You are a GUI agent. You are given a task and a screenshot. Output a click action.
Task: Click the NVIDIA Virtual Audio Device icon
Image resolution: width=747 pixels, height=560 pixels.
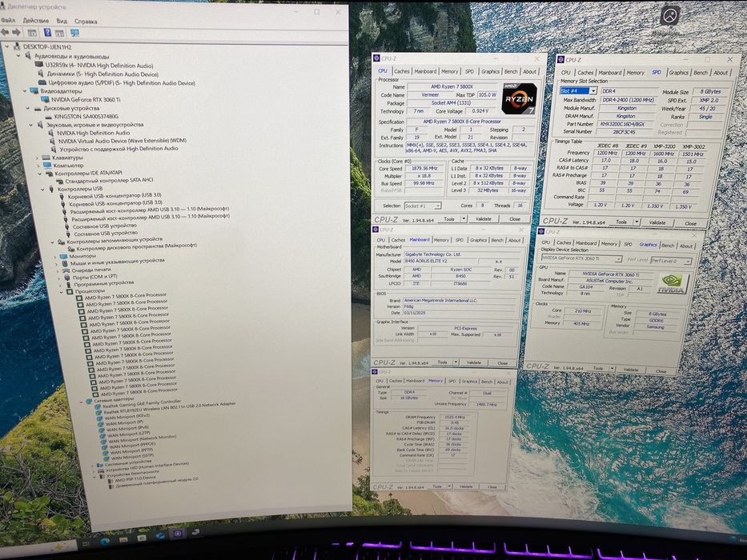click(52, 141)
